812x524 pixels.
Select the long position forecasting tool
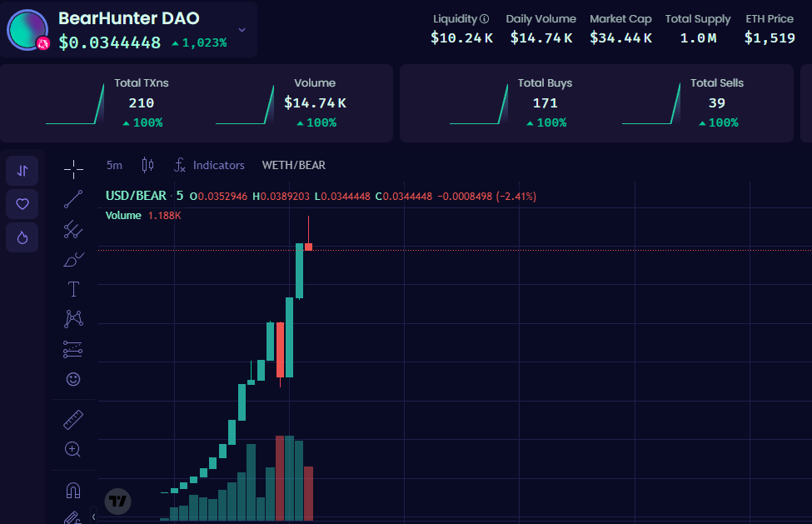(x=73, y=350)
